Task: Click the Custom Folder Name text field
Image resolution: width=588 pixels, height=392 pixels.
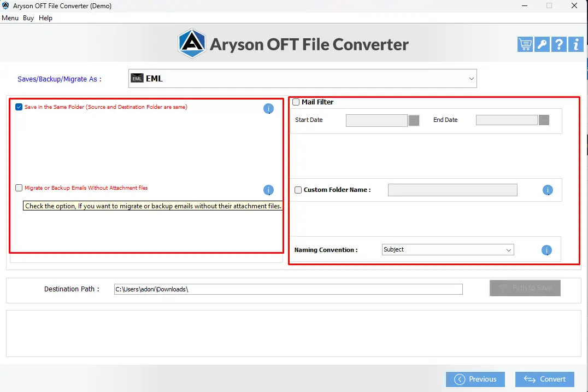Action: pyautogui.click(x=452, y=190)
